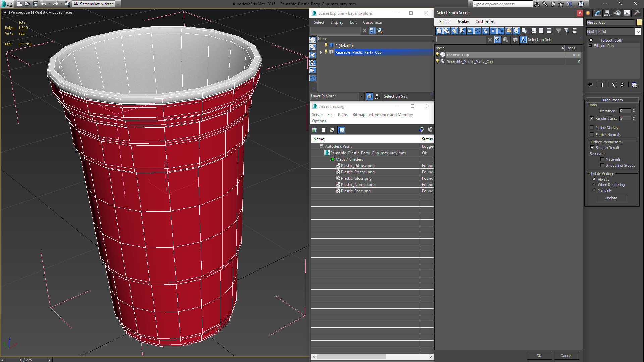This screenshot has width=644, height=362.
Task: Click Sort by Hierarchy icon in Select From Scene
Action: click(x=523, y=40)
